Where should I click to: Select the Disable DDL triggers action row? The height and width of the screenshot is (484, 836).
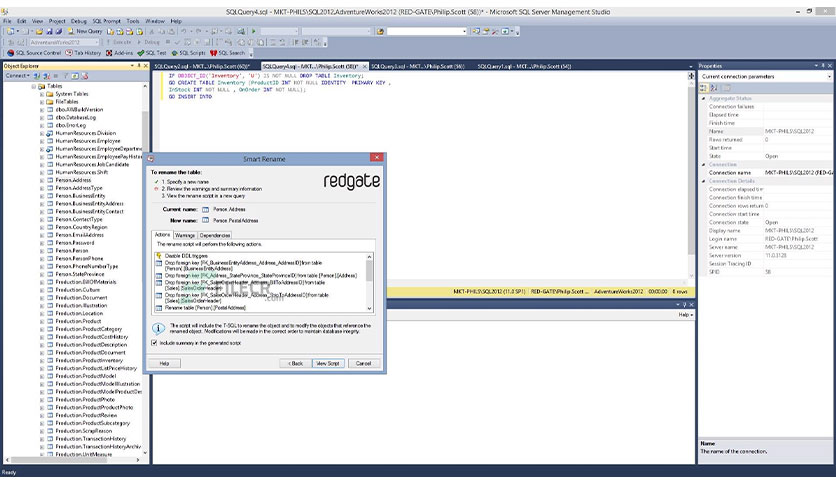[186, 256]
